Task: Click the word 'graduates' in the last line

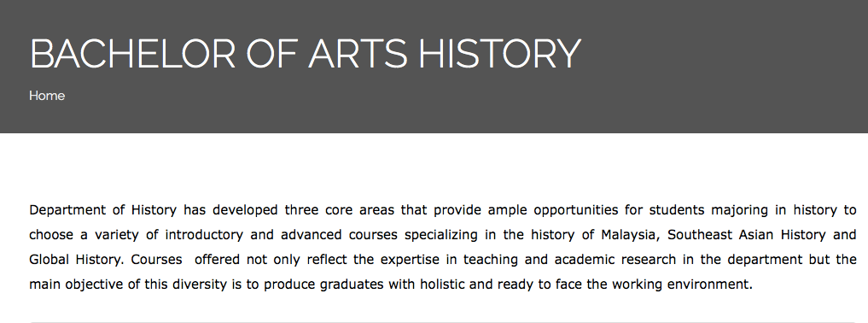Action: tap(352, 285)
